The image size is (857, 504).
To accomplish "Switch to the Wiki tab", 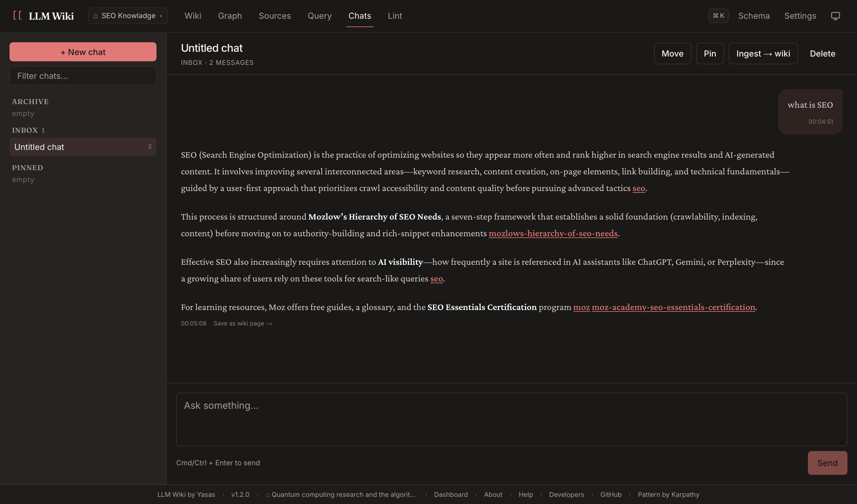I will pos(193,16).
